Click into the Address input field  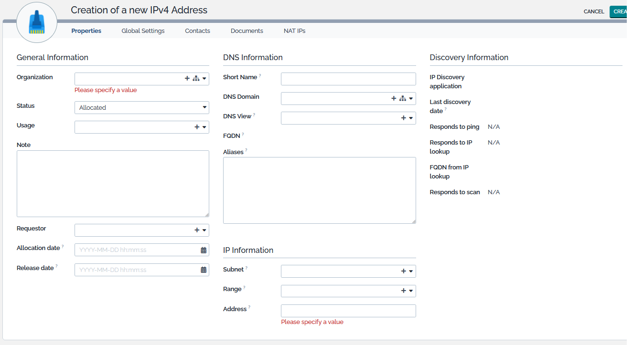(x=348, y=311)
